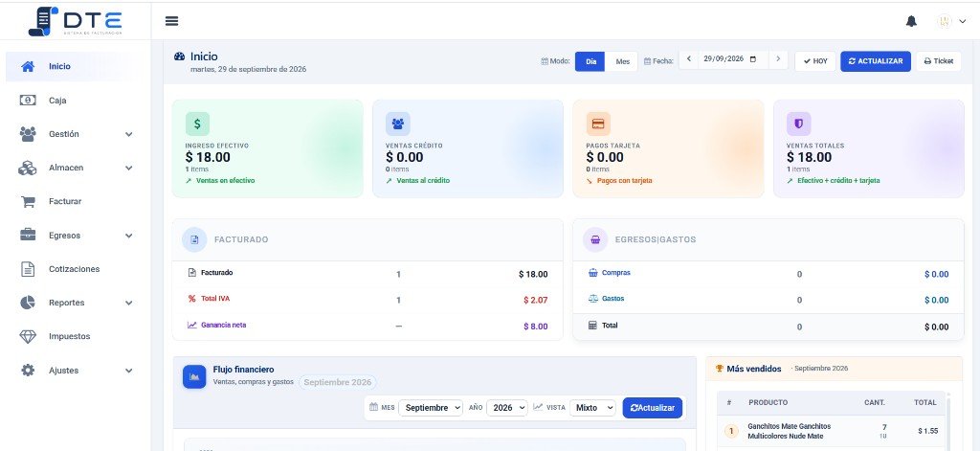This screenshot has width=980, height=451.
Task: Go to next date arrow
Action: click(x=778, y=58)
